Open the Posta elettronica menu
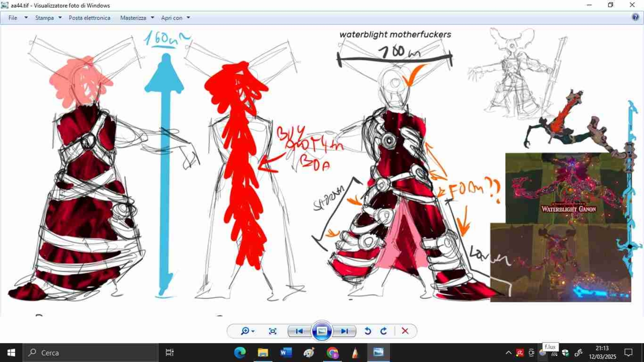The height and width of the screenshot is (362, 644). click(89, 17)
